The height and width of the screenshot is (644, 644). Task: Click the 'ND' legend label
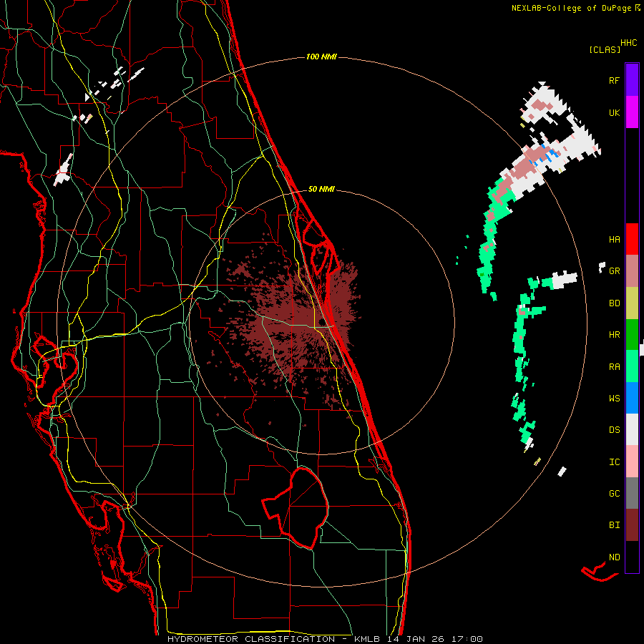pyautogui.click(x=614, y=557)
